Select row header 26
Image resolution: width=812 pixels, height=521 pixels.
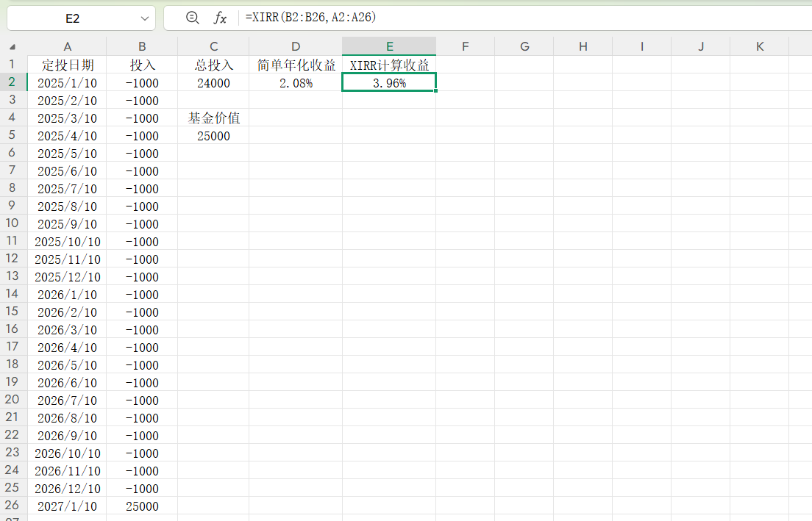click(12, 506)
